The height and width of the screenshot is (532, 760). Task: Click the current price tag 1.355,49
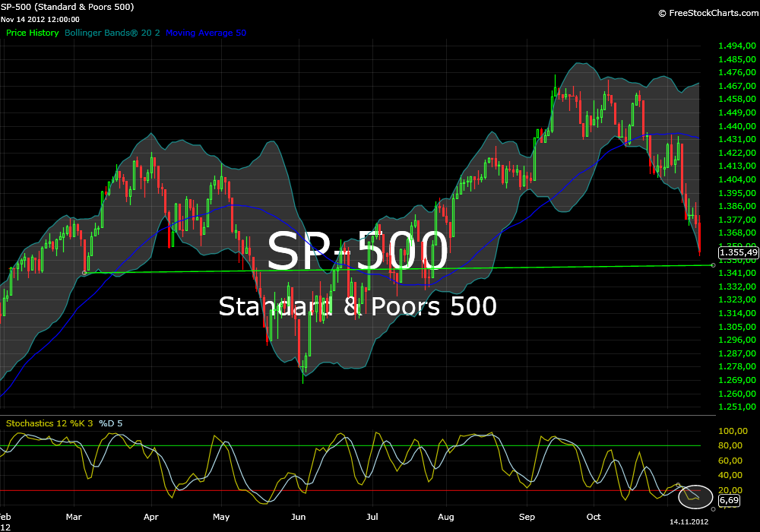(x=738, y=252)
